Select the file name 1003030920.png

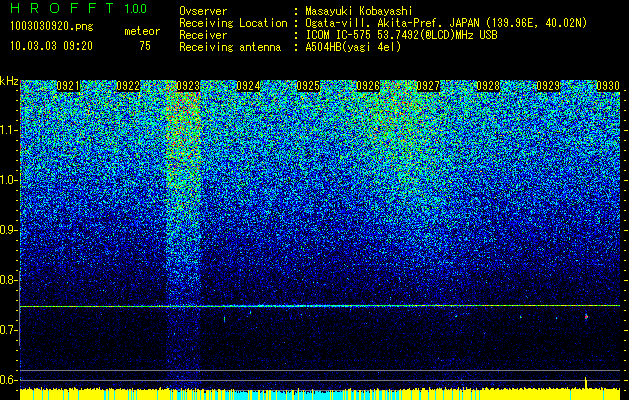[x=52, y=27]
